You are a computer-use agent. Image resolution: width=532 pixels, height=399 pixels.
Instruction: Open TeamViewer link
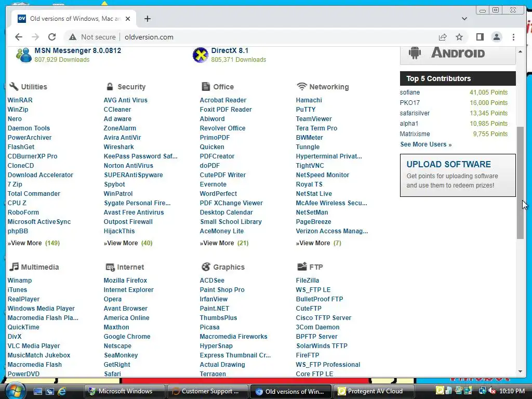pyautogui.click(x=314, y=119)
